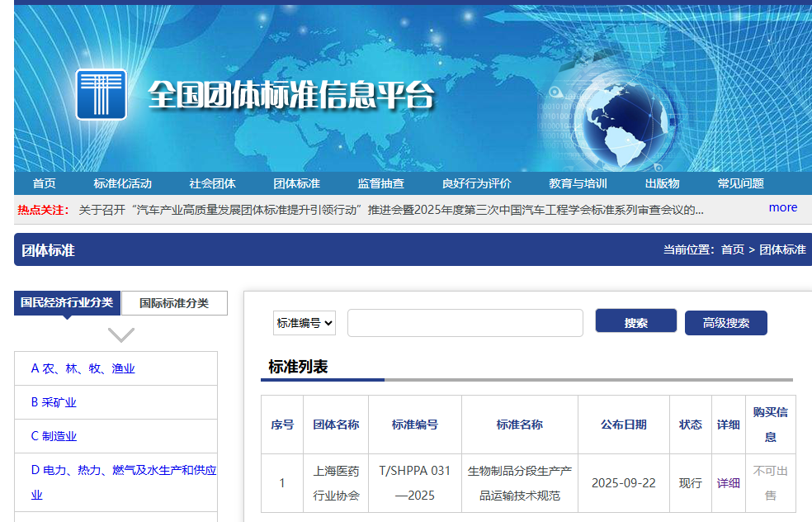Open the 监督抽查 navigation item
This screenshot has height=522, width=812.
pos(380,183)
